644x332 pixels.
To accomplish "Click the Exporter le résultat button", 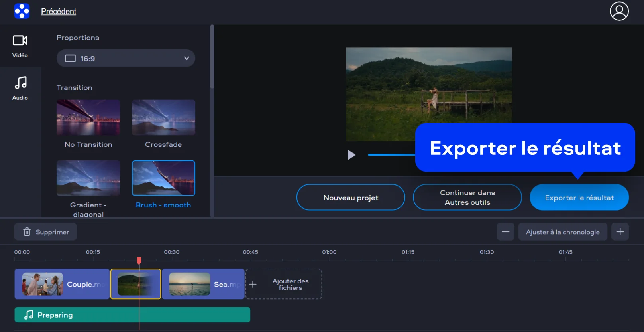I will tap(579, 198).
